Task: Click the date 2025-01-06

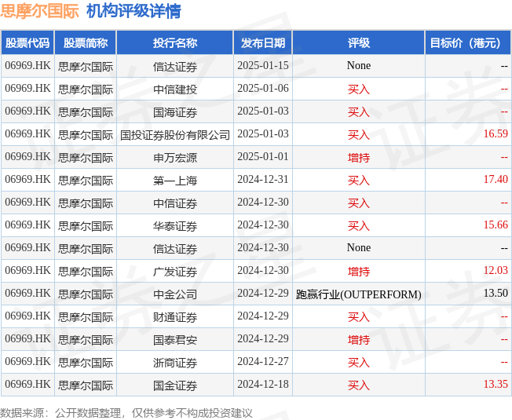Action: pos(263,89)
